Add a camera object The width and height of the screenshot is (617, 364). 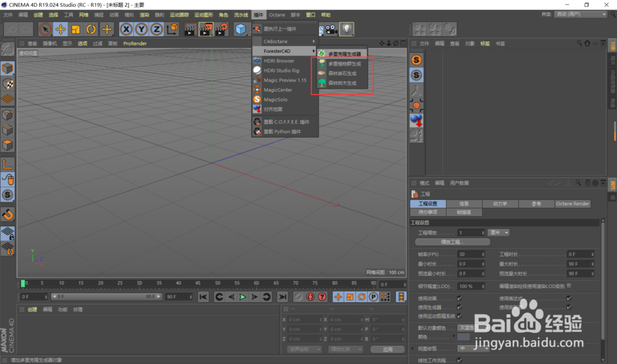(331, 29)
